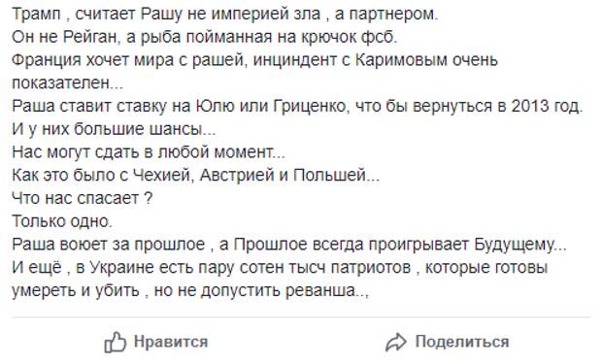Click the line И у них большие шансы
Screen dimensions: 602x364
114,129
